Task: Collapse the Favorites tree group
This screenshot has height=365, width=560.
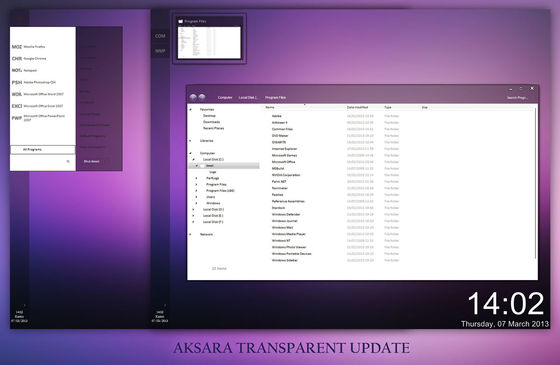Action: tap(190, 109)
